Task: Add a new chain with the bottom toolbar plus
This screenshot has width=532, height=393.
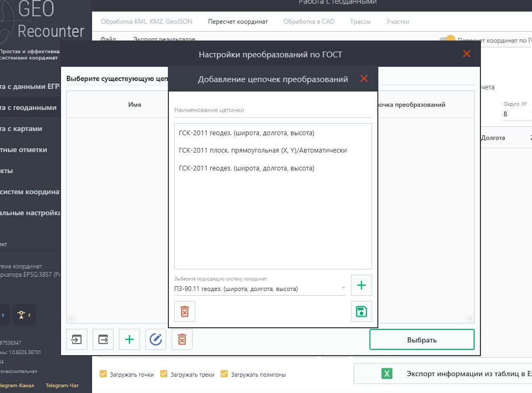Action: click(129, 339)
